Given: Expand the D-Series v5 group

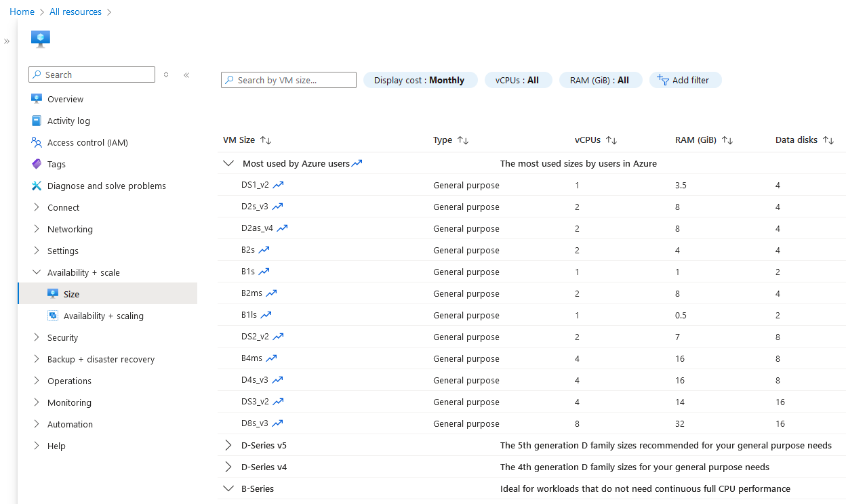Looking at the screenshot, I should pos(228,446).
